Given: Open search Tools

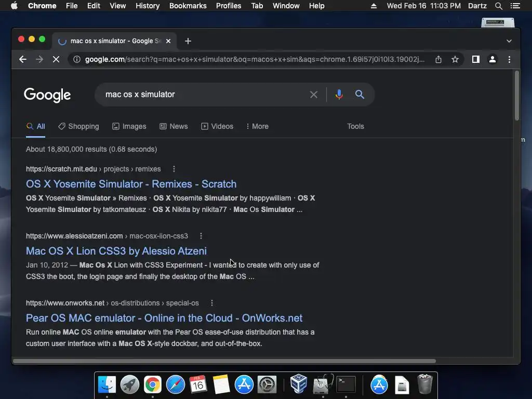Looking at the screenshot, I should tap(355, 126).
